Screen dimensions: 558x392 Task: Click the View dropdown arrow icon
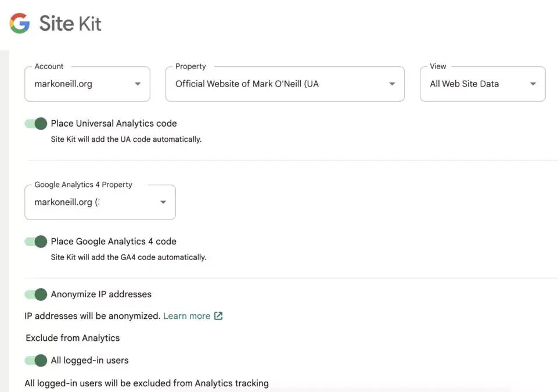click(x=532, y=84)
